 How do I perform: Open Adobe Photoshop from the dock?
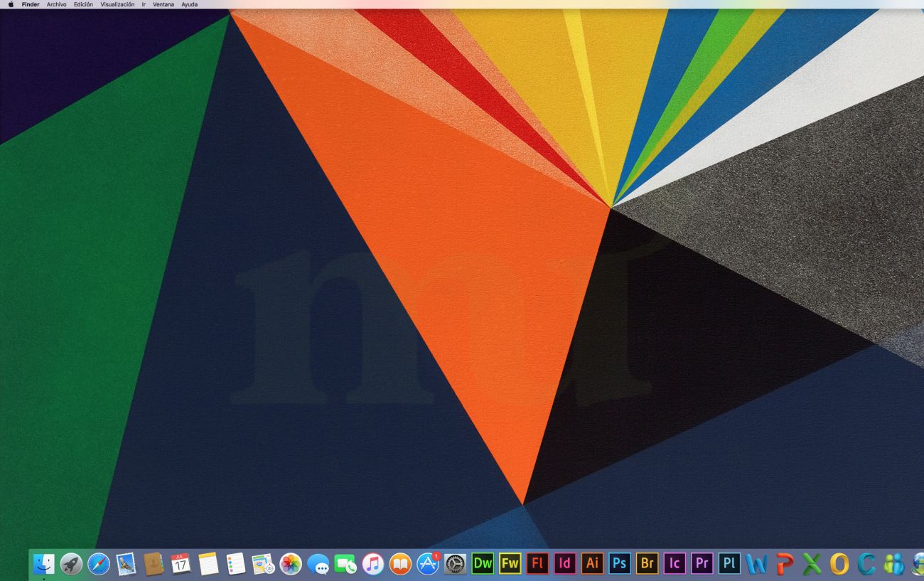(x=619, y=564)
